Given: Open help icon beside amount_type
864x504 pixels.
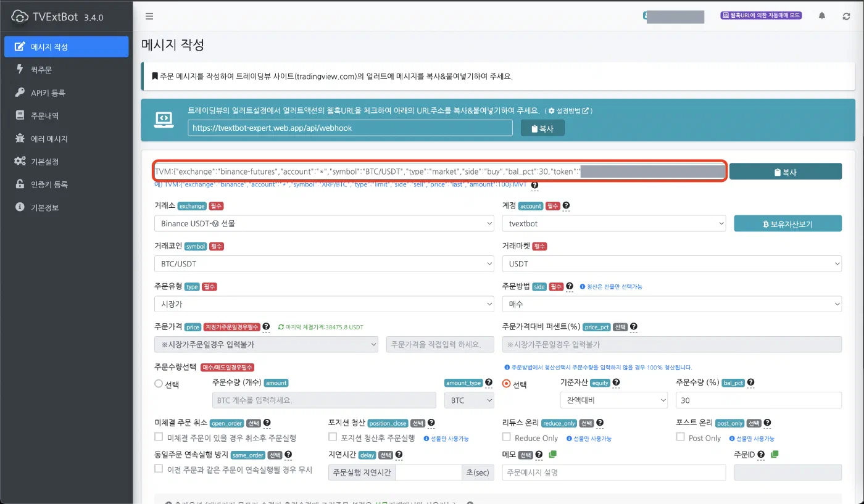Looking at the screenshot, I should pyautogui.click(x=489, y=382).
